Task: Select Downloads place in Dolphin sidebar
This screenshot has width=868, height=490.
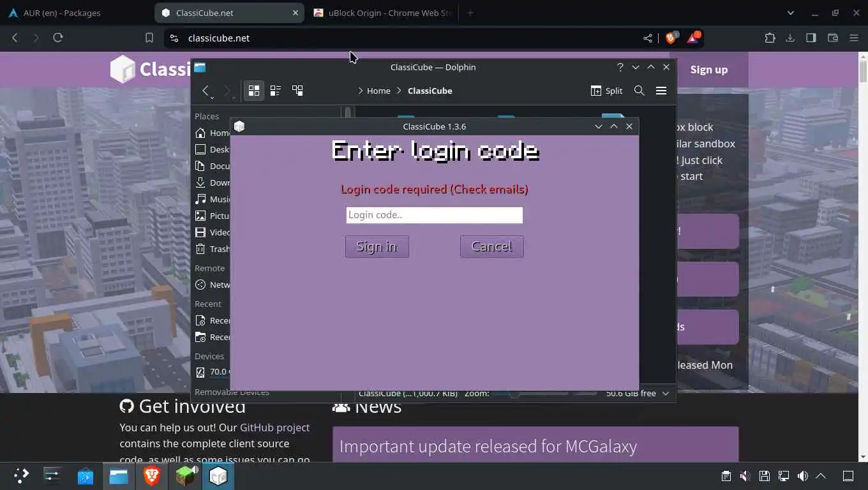Action: (x=213, y=182)
